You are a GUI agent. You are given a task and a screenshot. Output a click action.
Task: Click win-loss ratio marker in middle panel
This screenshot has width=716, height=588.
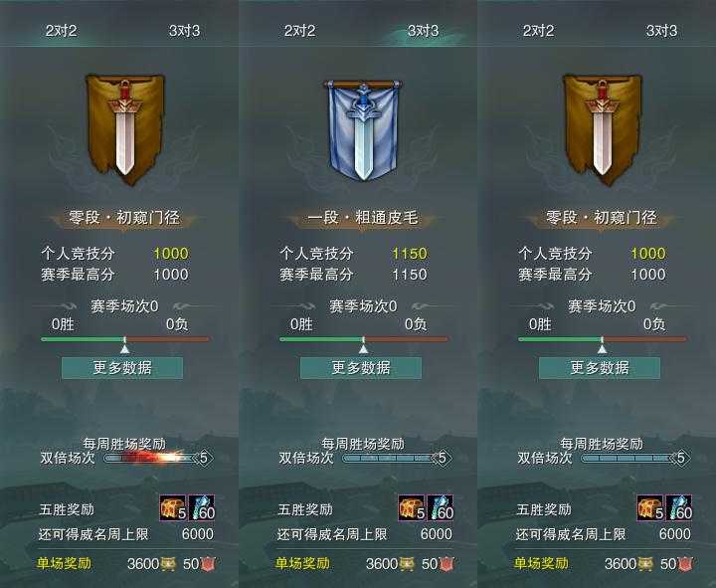[x=364, y=348]
